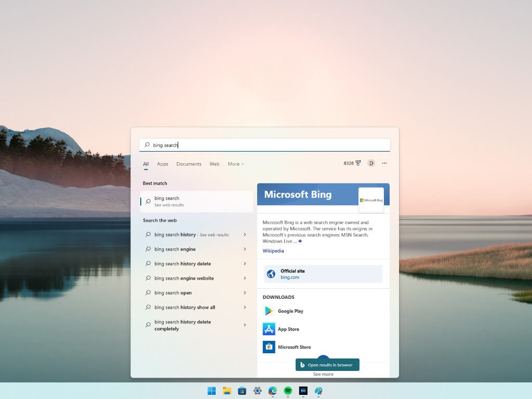Screen dimensions: 532x399
Task: Open the Wikipedia source link
Action: (x=273, y=251)
